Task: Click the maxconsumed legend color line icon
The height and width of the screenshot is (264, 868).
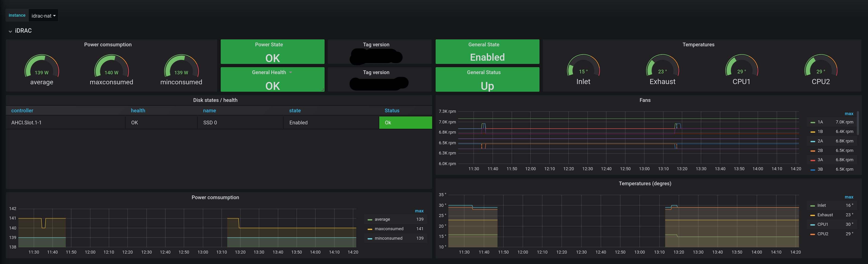Action: pyautogui.click(x=370, y=229)
